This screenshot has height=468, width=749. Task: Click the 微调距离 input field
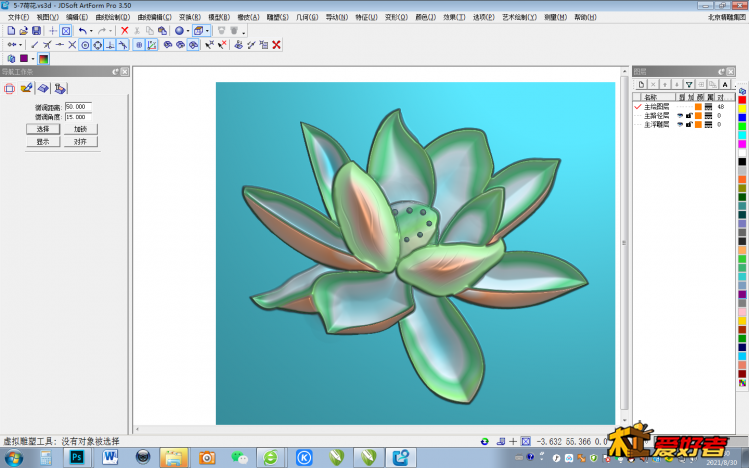pyautogui.click(x=78, y=106)
